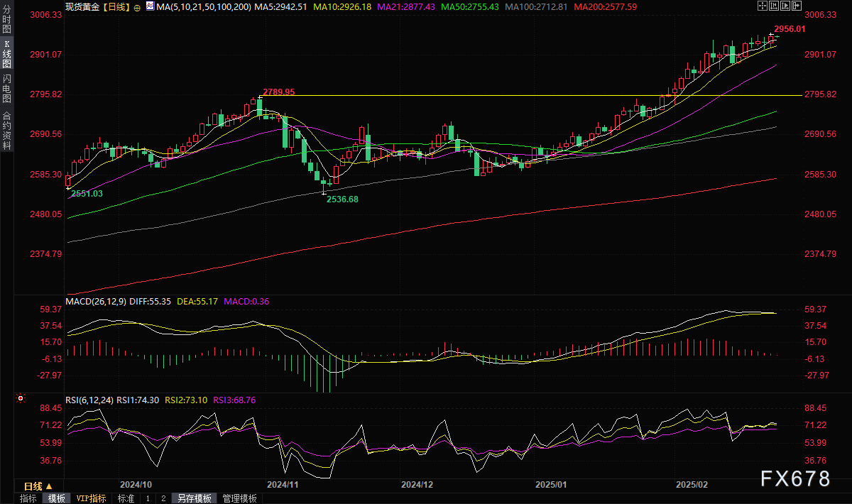This screenshot has height=504, width=852.
Task: Switch to the 分时图 view tab
Action: (x=6, y=18)
